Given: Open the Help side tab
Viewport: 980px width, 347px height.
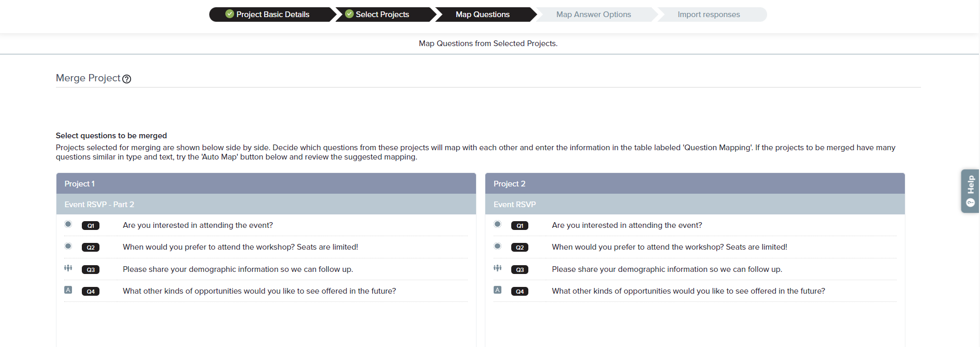Looking at the screenshot, I should tap(970, 191).
